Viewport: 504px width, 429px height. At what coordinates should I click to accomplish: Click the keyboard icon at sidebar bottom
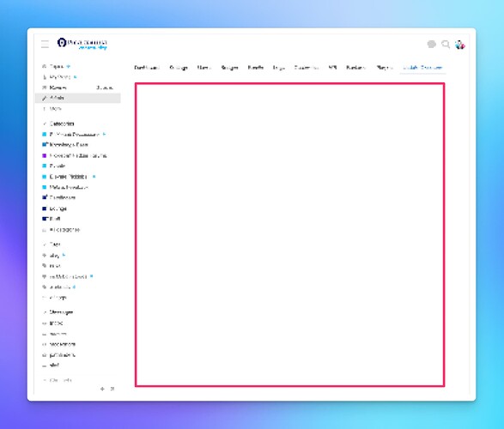click(112, 389)
